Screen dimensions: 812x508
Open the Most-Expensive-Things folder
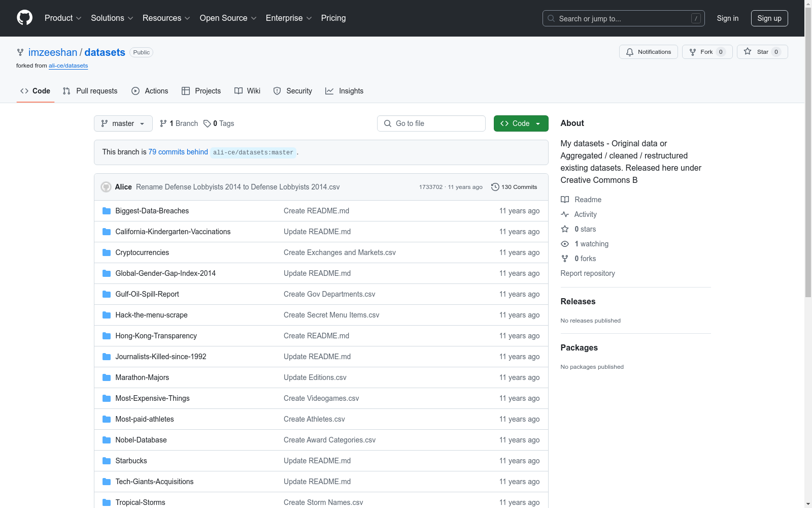(152, 398)
